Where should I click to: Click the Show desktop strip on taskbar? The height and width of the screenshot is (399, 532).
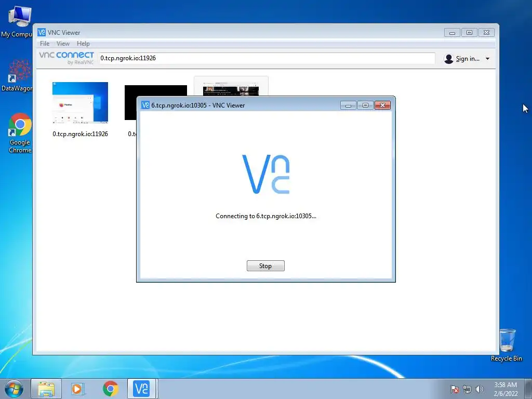point(528,389)
